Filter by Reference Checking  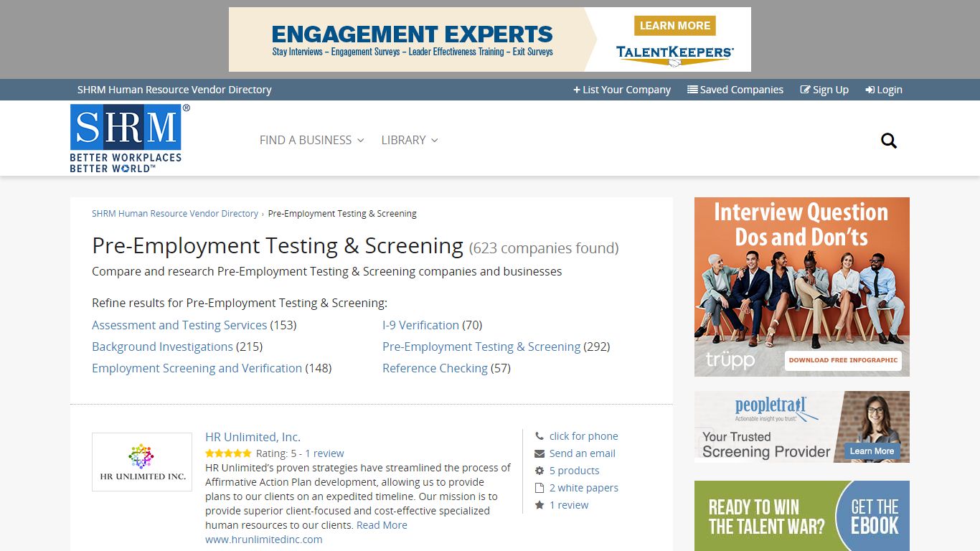(x=435, y=368)
